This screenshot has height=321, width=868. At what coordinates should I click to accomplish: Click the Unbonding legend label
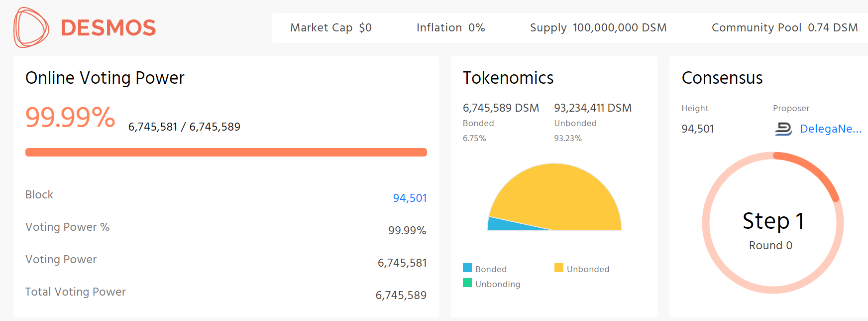click(x=498, y=284)
